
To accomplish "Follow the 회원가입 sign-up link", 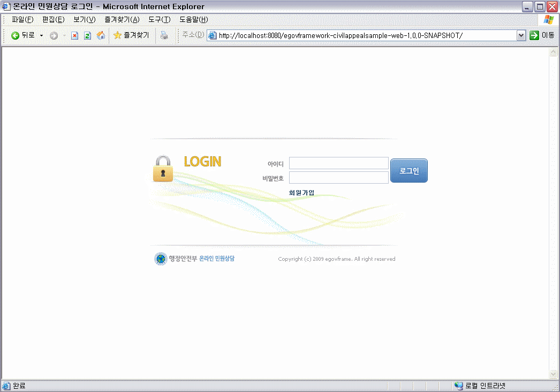I will click(301, 193).
